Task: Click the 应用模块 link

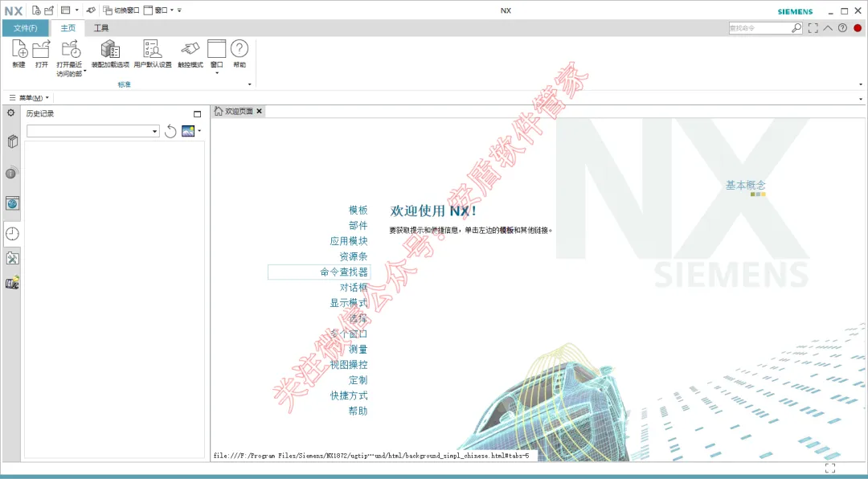Action: (349, 241)
